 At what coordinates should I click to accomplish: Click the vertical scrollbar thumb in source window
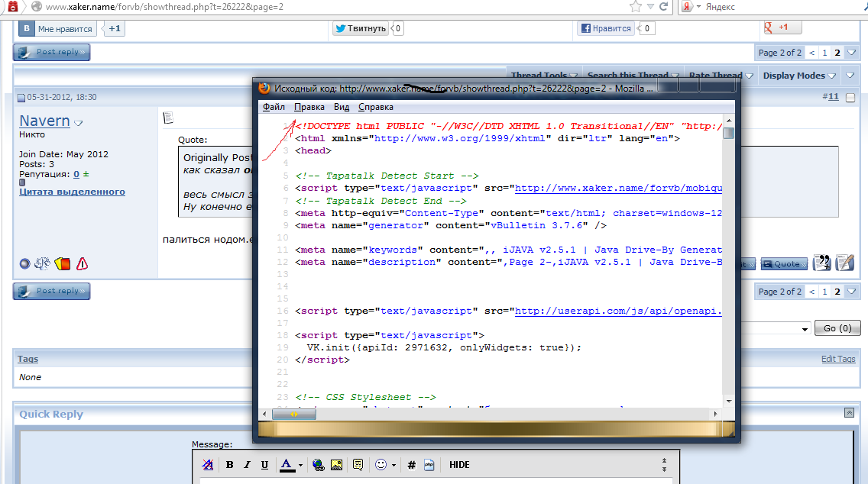pos(728,133)
